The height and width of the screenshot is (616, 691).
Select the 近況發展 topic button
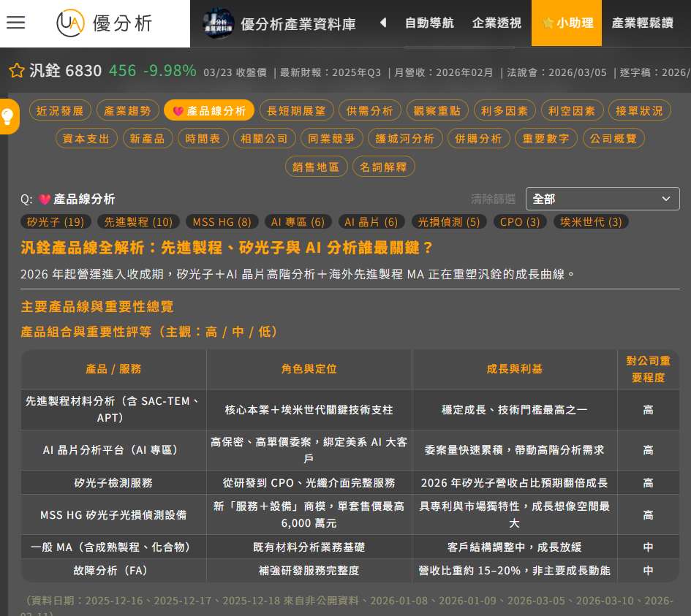pyautogui.click(x=60, y=110)
